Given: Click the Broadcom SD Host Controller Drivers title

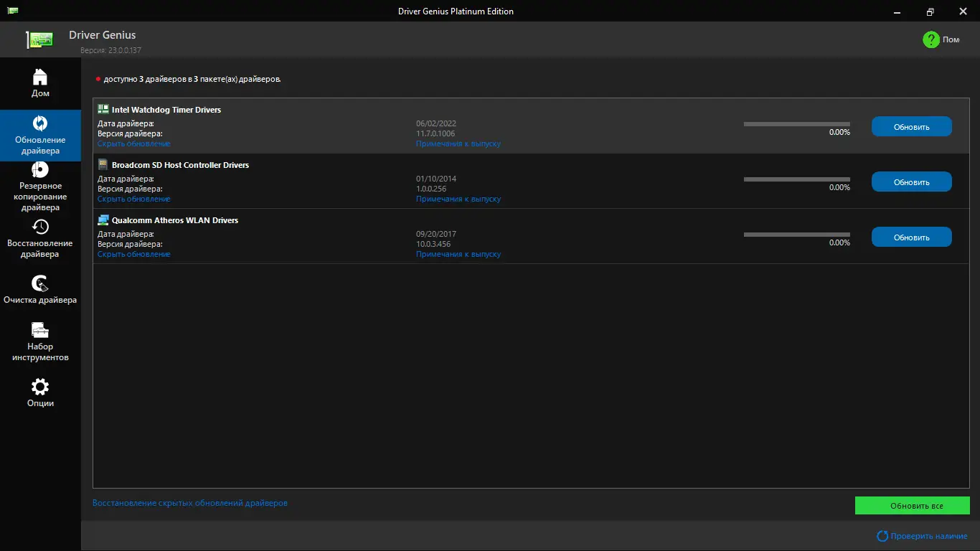Looking at the screenshot, I should coord(181,165).
